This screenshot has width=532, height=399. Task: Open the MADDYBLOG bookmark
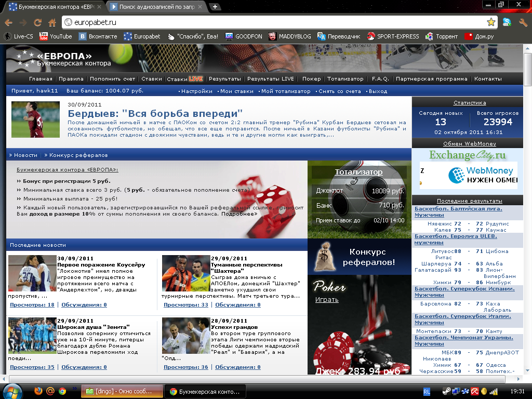point(289,36)
